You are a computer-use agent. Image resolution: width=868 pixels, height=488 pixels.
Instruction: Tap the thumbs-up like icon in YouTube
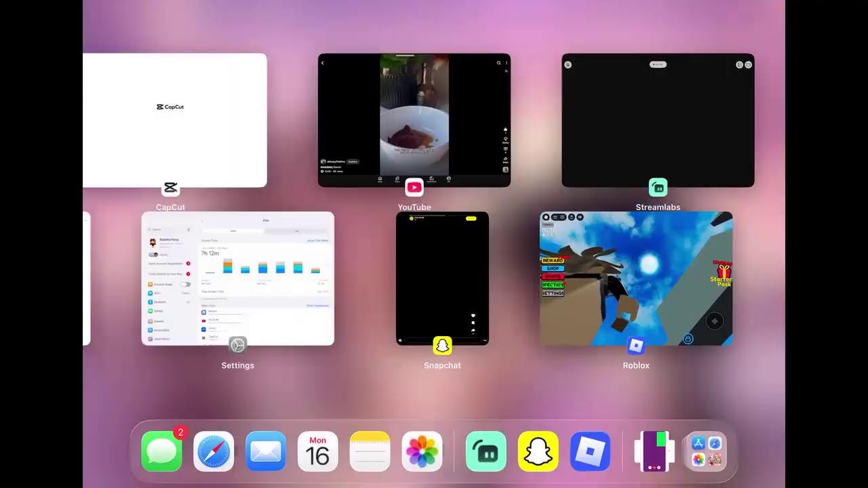pos(506,129)
